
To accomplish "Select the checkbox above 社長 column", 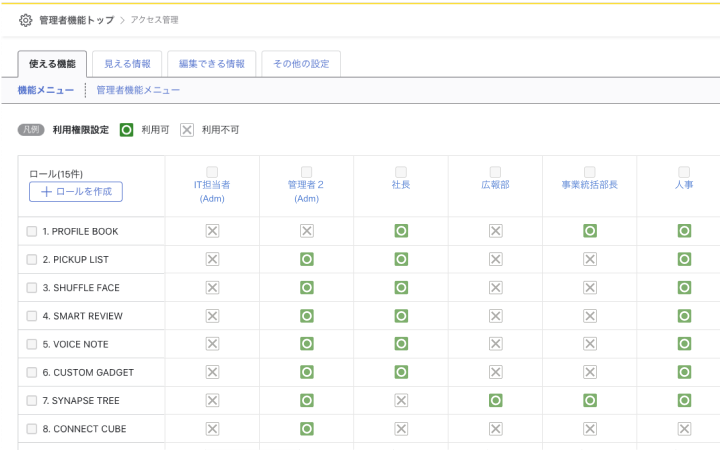I will pyautogui.click(x=401, y=171).
